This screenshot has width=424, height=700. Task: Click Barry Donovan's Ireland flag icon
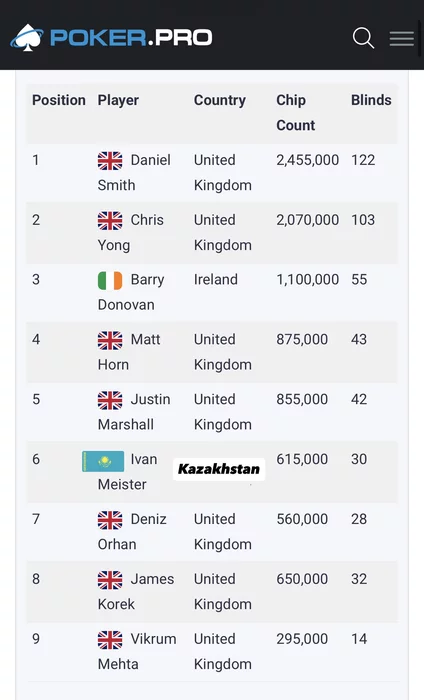click(110, 280)
